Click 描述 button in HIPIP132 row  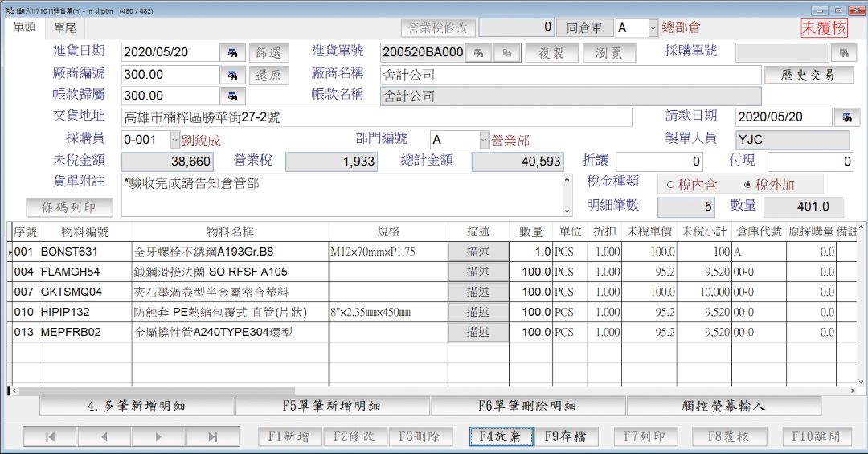(478, 313)
